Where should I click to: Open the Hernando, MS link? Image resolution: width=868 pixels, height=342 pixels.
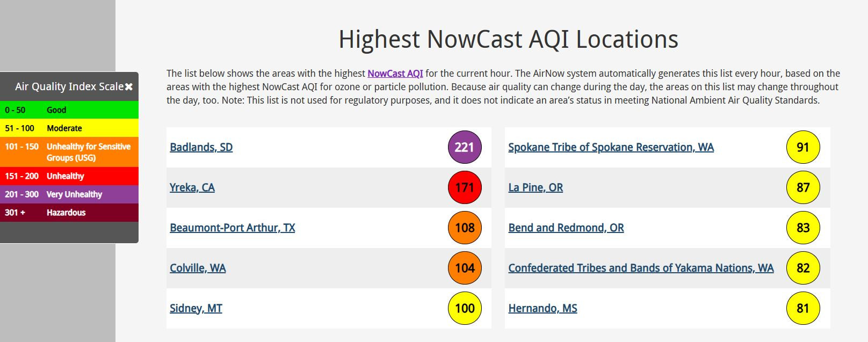pos(543,308)
